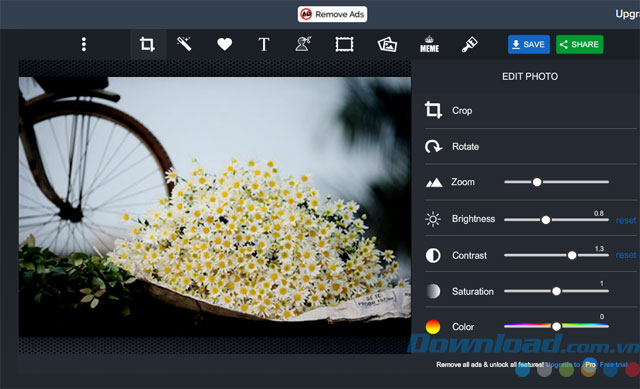Open Crop in the Edit Photo panel
Viewport: 640px width, 389px height.
point(531,111)
